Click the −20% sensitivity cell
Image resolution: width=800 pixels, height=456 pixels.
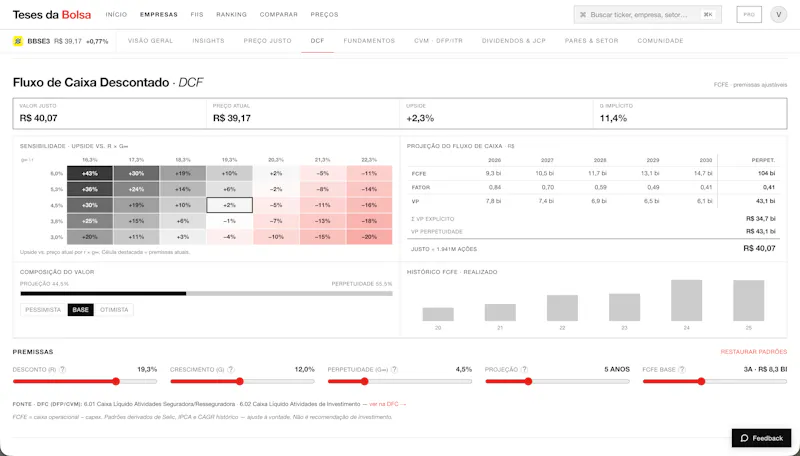pyautogui.click(x=369, y=237)
